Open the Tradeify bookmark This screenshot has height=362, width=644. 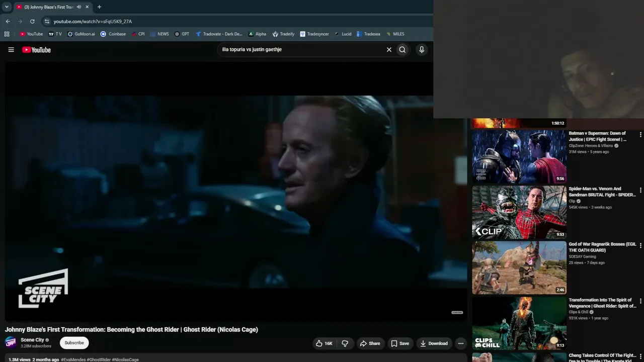click(283, 34)
